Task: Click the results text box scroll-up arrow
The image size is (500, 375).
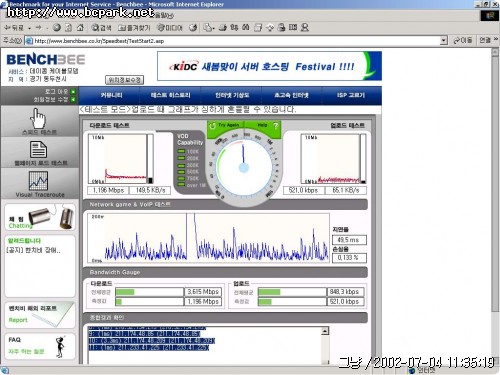Action: coord(325,331)
